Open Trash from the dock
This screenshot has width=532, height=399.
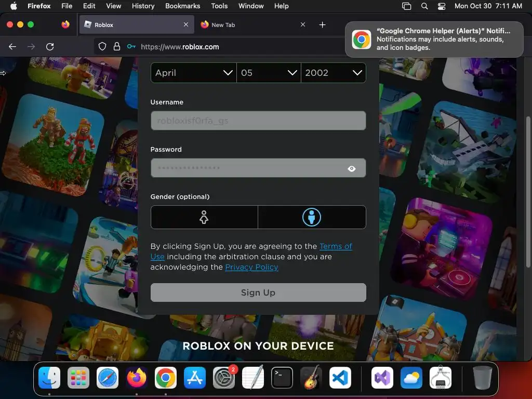(x=482, y=378)
